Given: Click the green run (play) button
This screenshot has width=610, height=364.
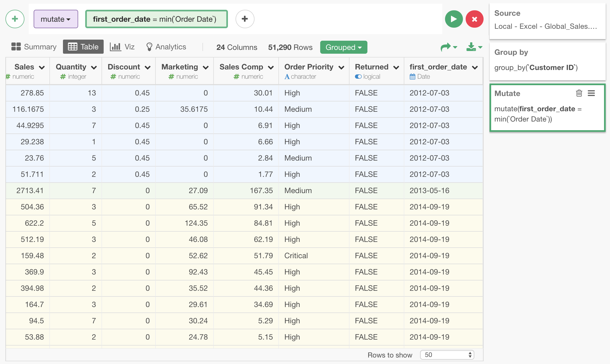Looking at the screenshot, I should [453, 19].
